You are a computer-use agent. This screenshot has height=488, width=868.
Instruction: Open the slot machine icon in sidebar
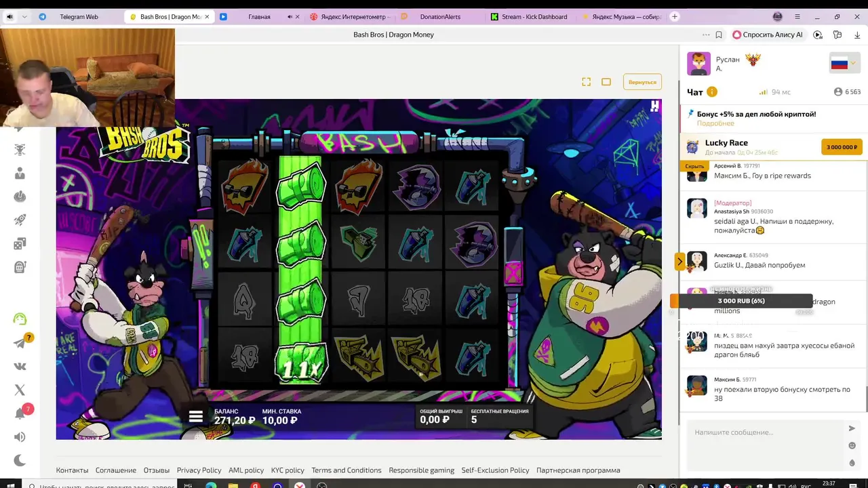pos(20,267)
